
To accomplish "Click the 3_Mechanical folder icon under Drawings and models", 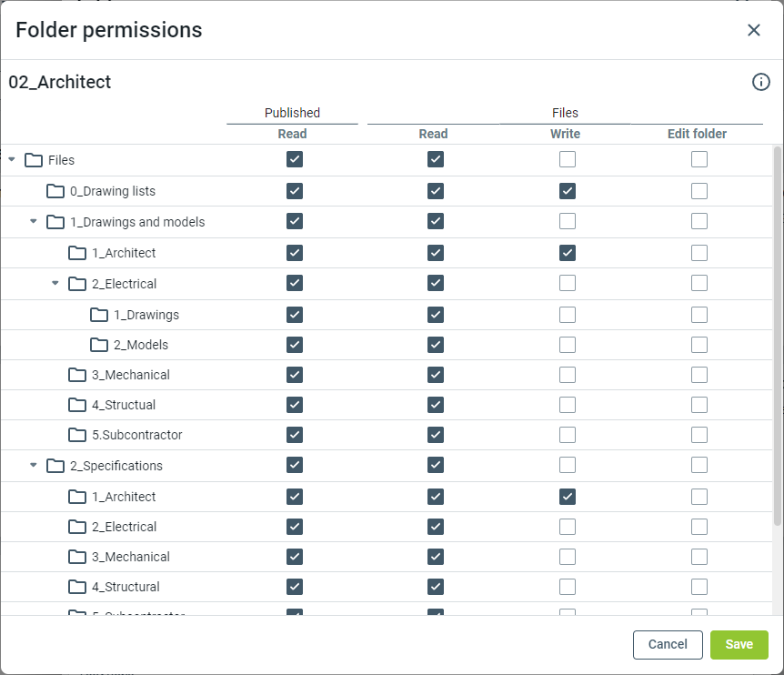I will 77,375.
